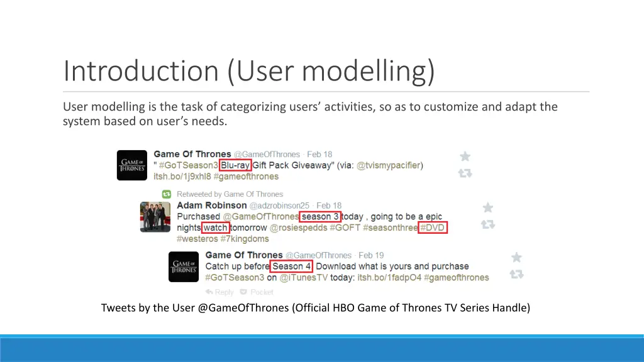This screenshot has height=362, width=644.
Task: Open the #westeros hashtag
Action: (197, 239)
